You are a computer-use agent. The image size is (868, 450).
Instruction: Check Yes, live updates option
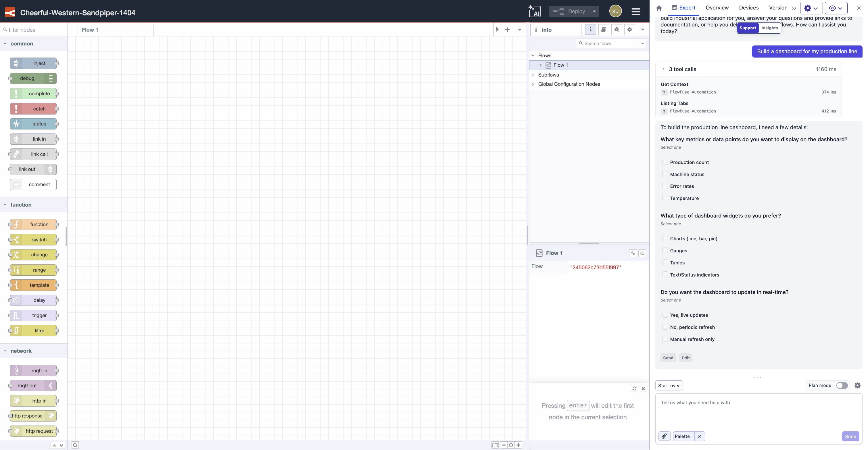click(x=665, y=315)
